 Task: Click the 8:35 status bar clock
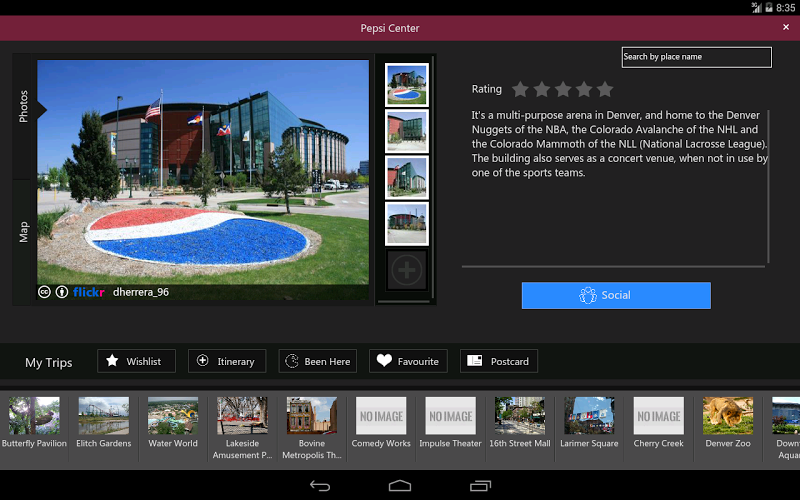pos(785,8)
